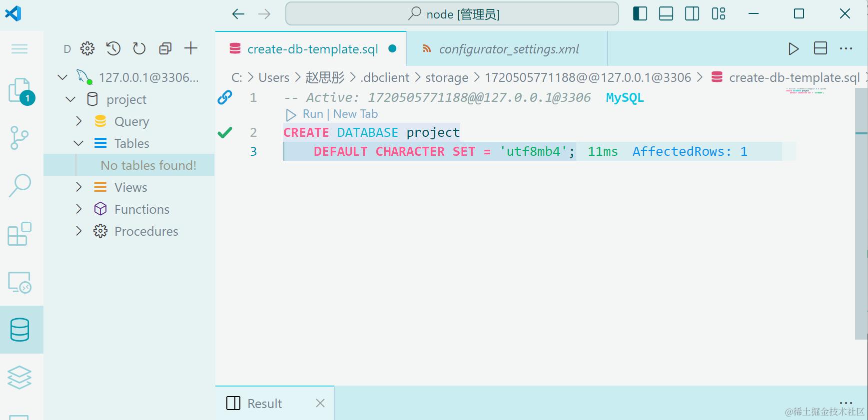This screenshot has height=420, width=868.
Task: Open the Source Control view
Action: [x=19, y=137]
